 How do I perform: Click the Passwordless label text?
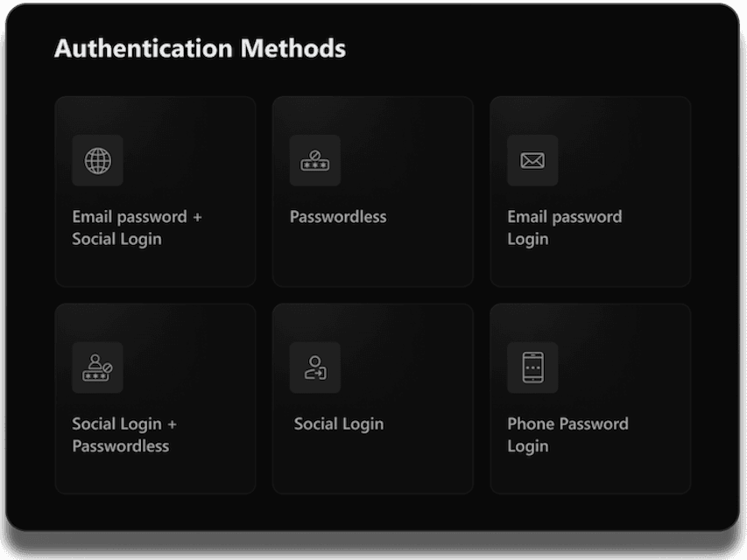click(x=337, y=216)
